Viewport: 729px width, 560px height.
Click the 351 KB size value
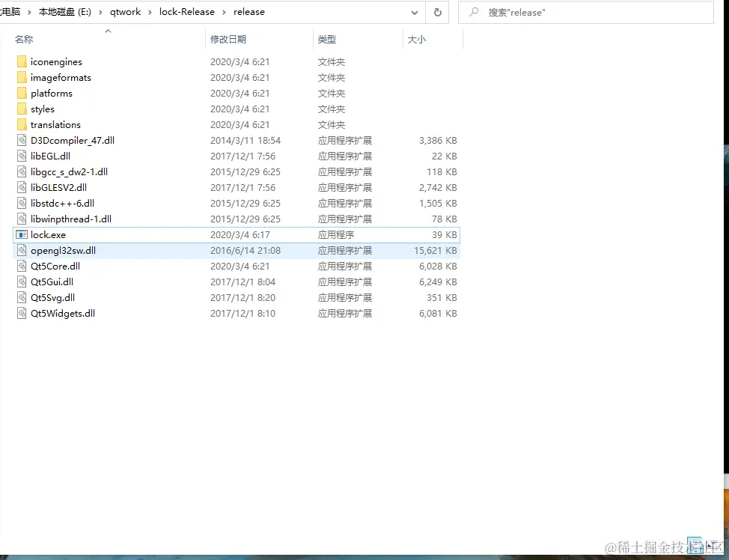[442, 298]
